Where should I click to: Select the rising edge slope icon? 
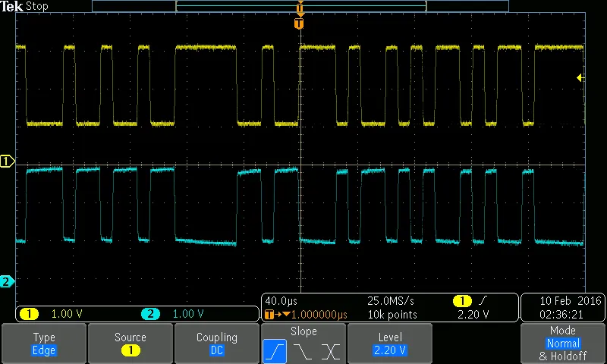point(275,352)
